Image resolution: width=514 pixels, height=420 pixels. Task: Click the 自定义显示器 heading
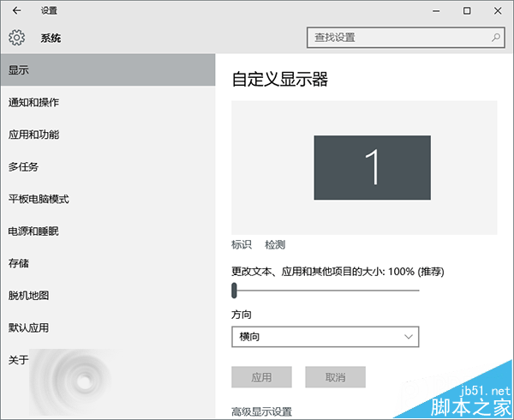pyautogui.click(x=280, y=80)
